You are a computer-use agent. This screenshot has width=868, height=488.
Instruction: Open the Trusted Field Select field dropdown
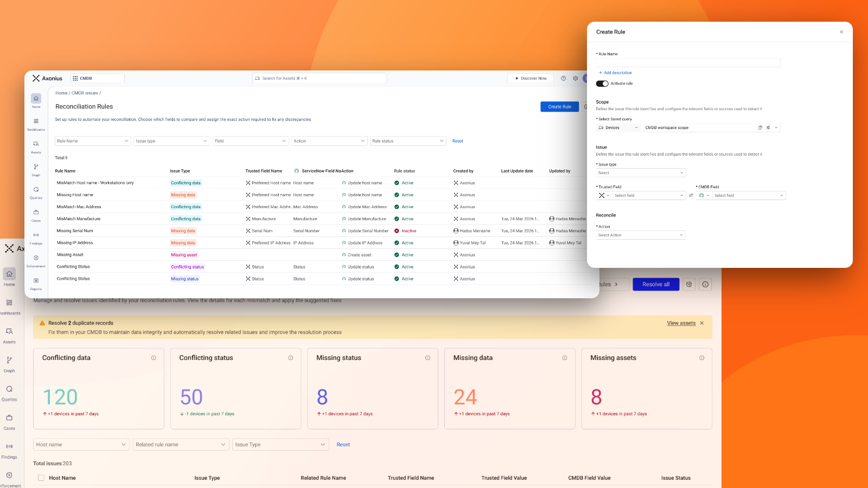[649, 195]
